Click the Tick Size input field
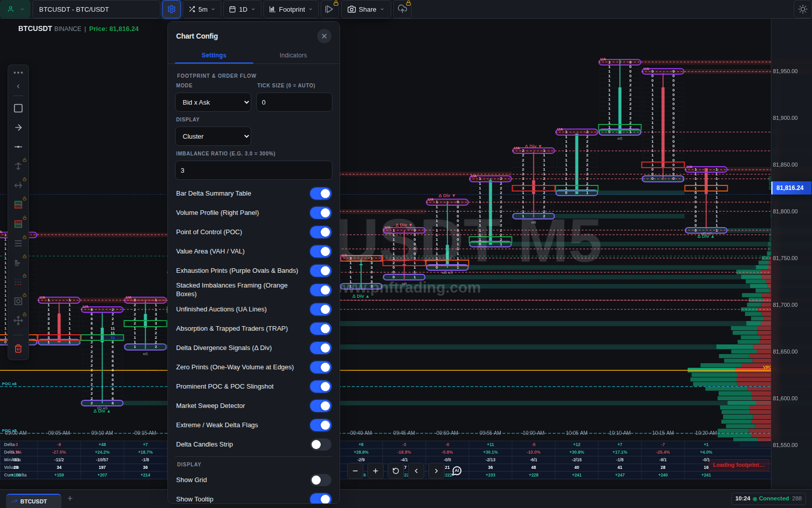Screen dimensions: 812x508 (294, 102)
